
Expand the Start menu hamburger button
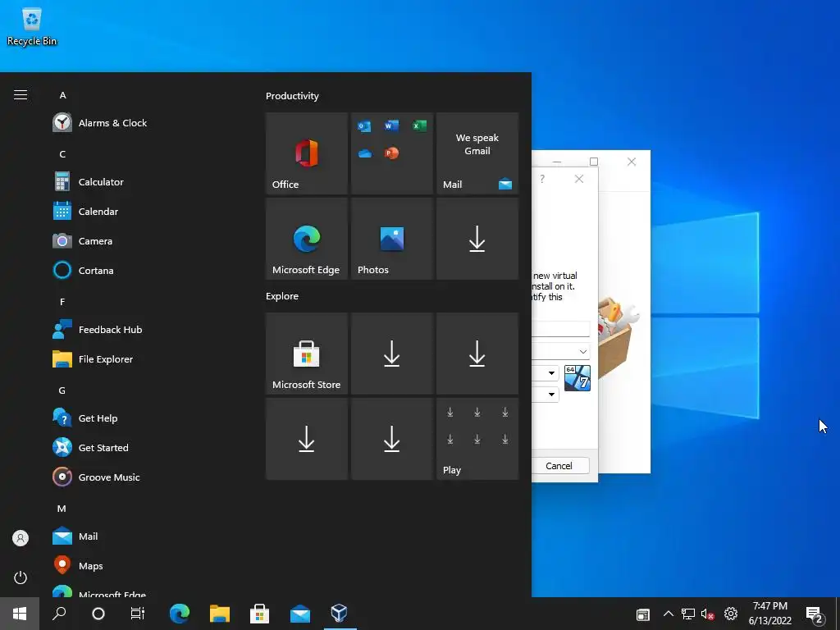pyautogui.click(x=21, y=95)
